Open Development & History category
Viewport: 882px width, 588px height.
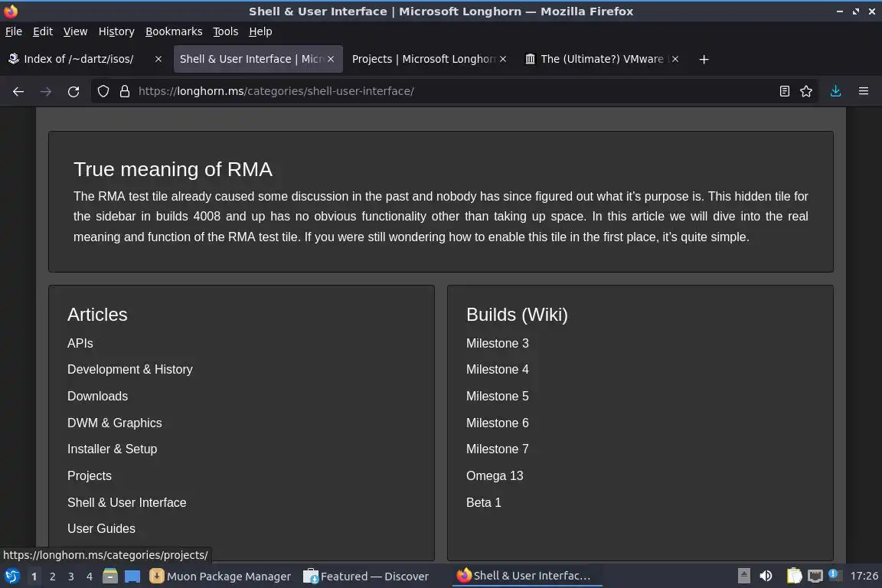(x=130, y=370)
